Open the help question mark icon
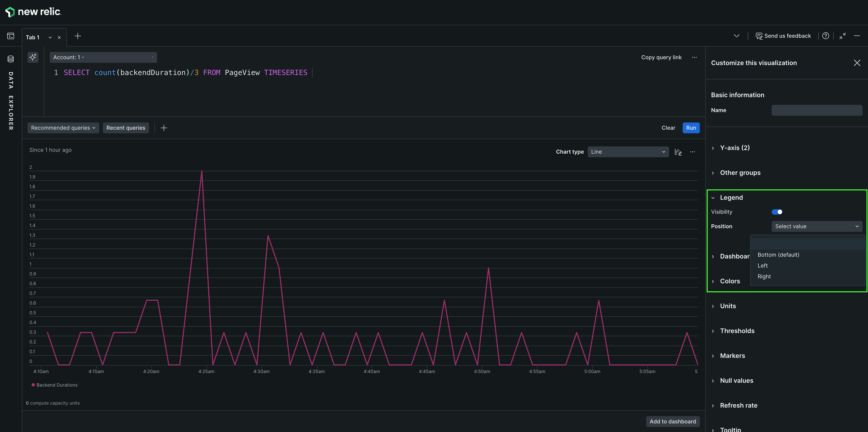This screenshot has height=432, width=868. pos(825,36)
